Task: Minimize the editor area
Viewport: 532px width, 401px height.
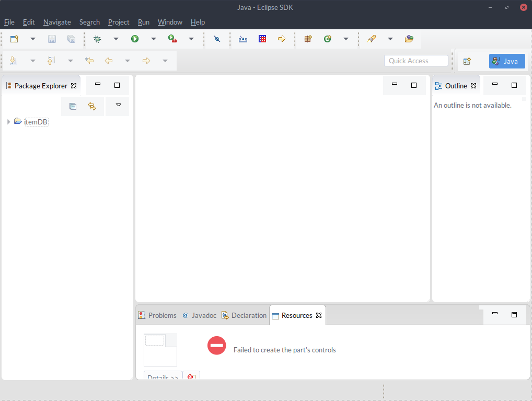Action: [394, 84]
